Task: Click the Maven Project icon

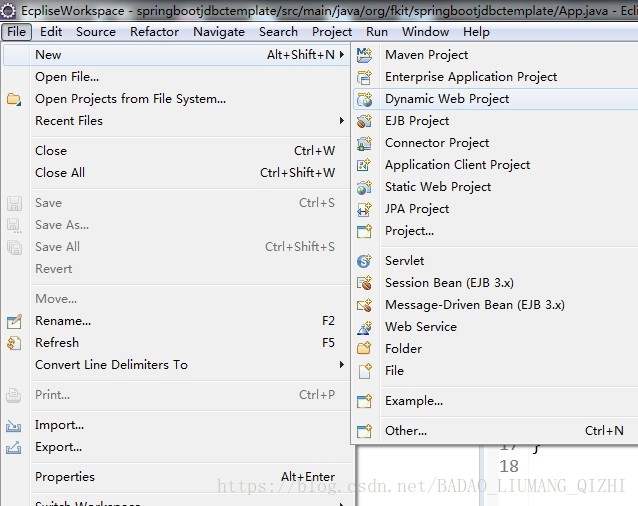Action: tap(364, 55)
